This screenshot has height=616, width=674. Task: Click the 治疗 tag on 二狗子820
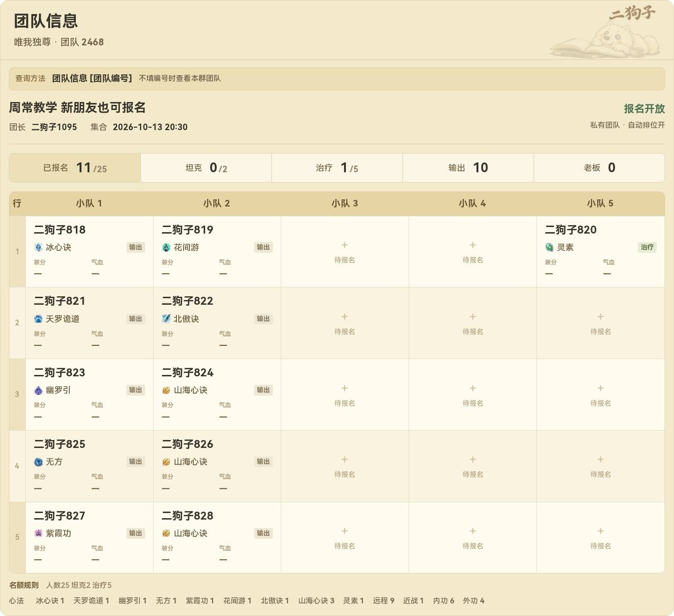coord(647,247)
